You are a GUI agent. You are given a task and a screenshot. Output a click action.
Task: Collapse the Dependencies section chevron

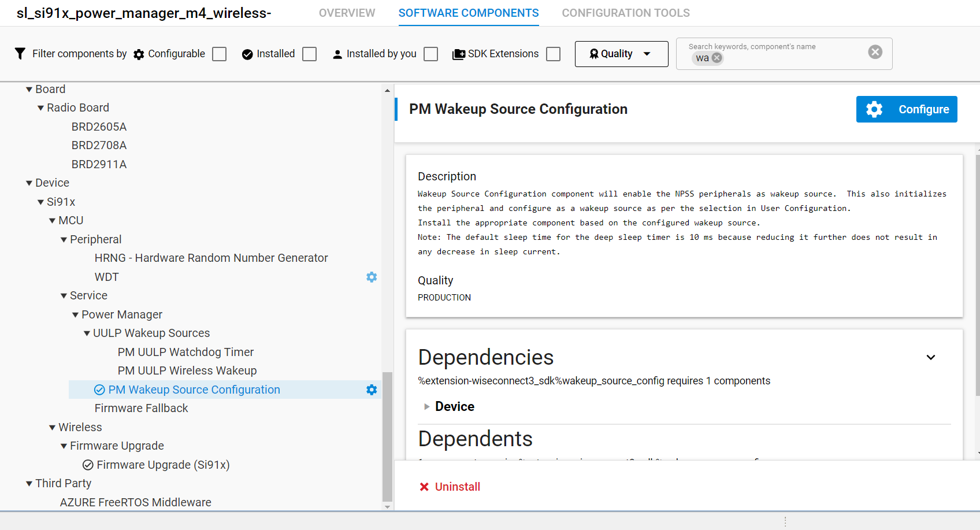point(930,357)
